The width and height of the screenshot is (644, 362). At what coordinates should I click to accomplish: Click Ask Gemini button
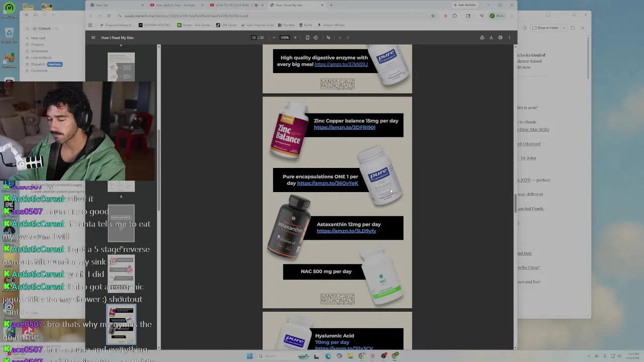click(x=464, y=5)
